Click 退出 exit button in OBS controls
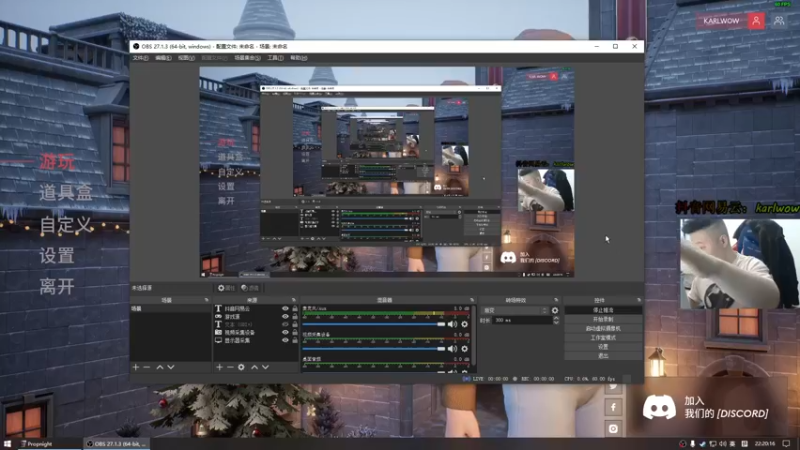The height and width of the screenshot is (450, 800). point(603,356)
